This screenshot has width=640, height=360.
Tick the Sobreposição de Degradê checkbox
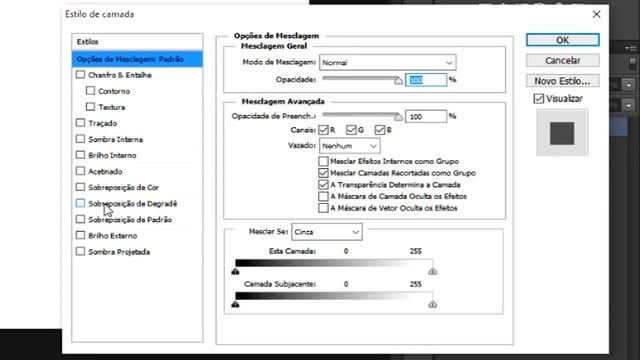[x=80, y=203]
